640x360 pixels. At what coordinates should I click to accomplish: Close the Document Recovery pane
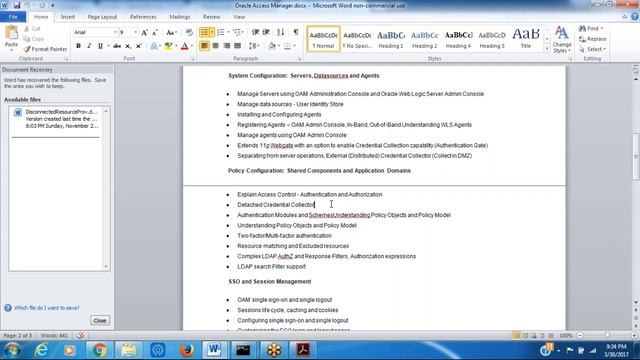(100, 320)
